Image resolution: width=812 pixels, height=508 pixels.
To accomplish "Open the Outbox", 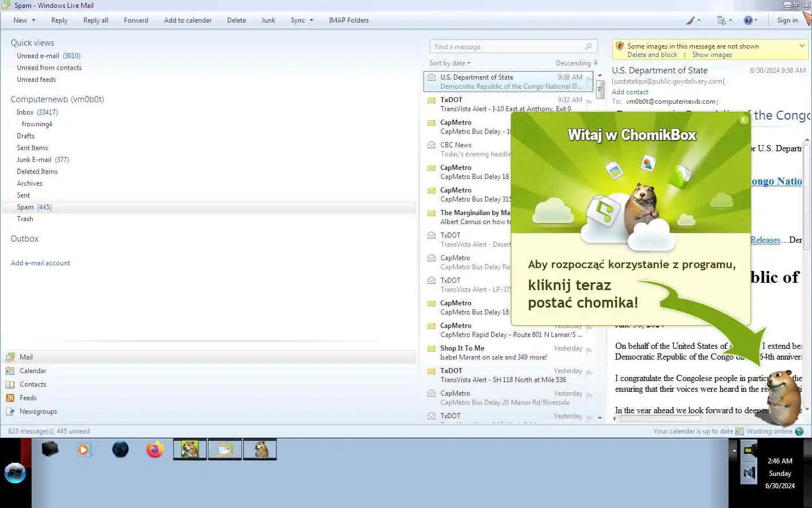I will tap(25, 239).
